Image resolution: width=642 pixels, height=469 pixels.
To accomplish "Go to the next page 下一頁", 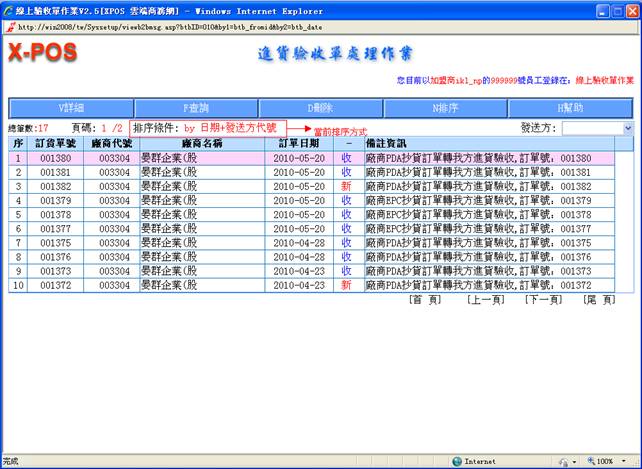I will pyautogui.click(x=543, y=299).
